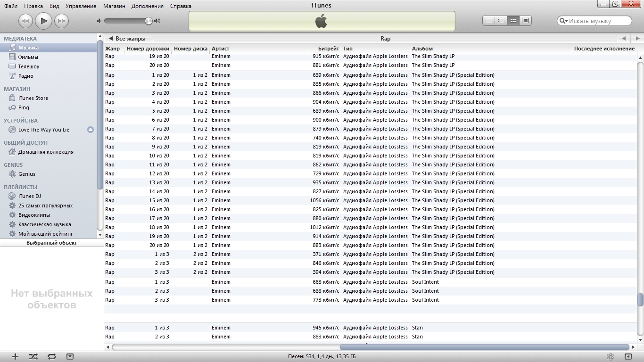Switch to Cover Flow view

525,21
